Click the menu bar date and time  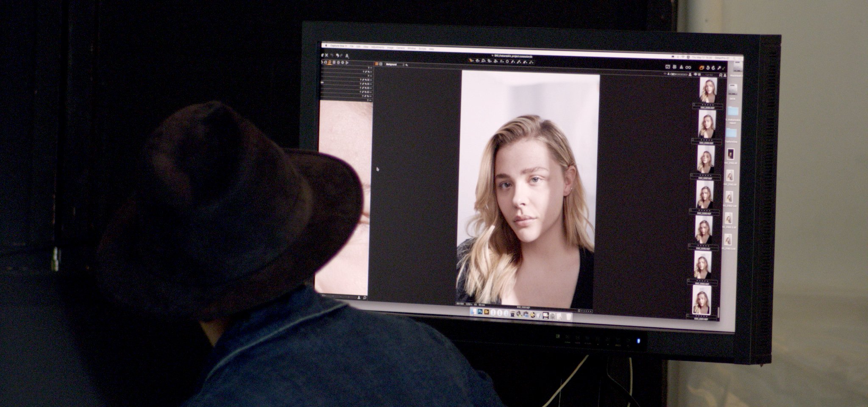(x=702, y=58)
